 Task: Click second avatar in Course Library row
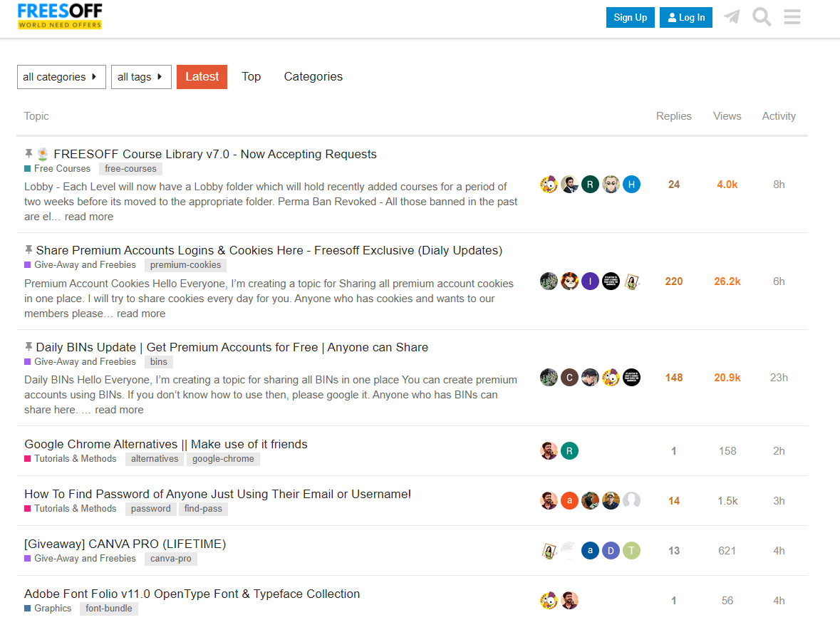pos(569,185)
